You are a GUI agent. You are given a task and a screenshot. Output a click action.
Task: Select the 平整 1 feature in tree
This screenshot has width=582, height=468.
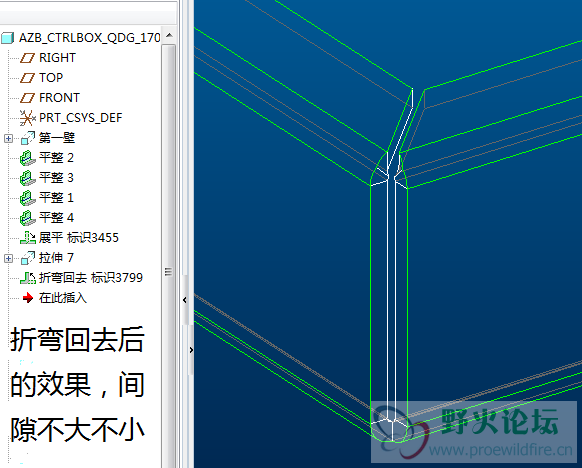click(x=56, y=198)
